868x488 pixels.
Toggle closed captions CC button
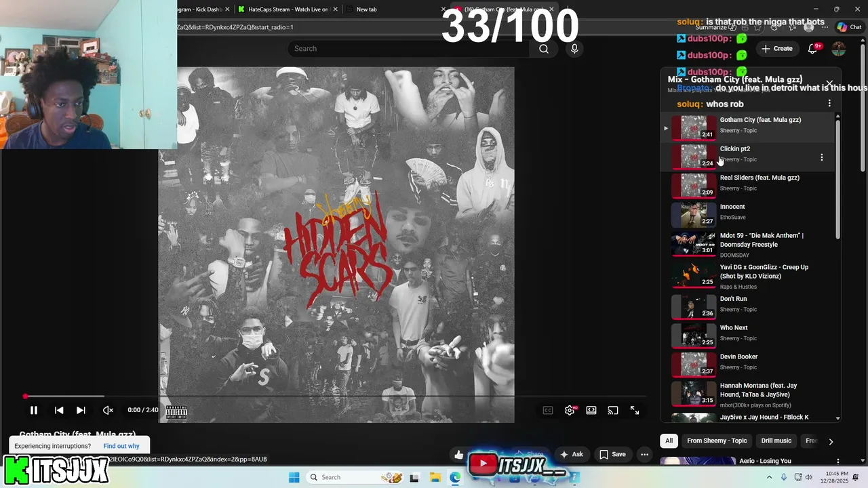click(548, 410)
